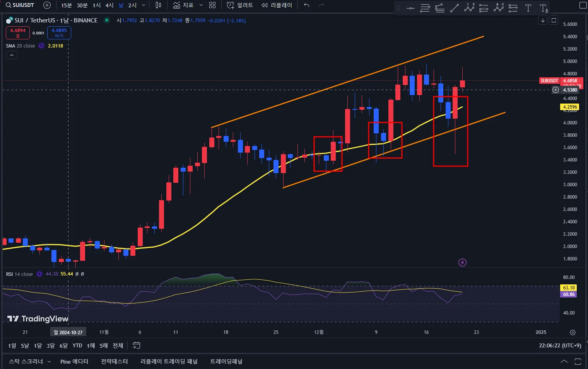Switch to the 4시 timeframe
The width and height of the screenshot is (588, 369).
point(109,5)
